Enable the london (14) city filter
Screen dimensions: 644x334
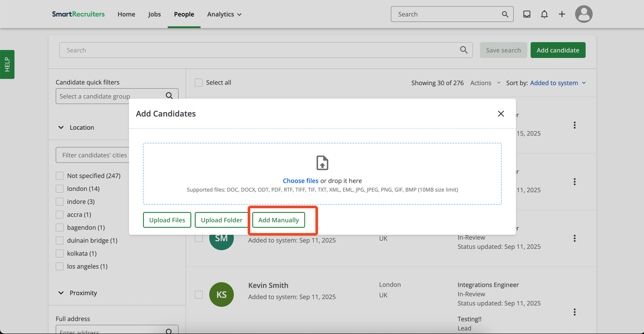[x=60, y=189]
